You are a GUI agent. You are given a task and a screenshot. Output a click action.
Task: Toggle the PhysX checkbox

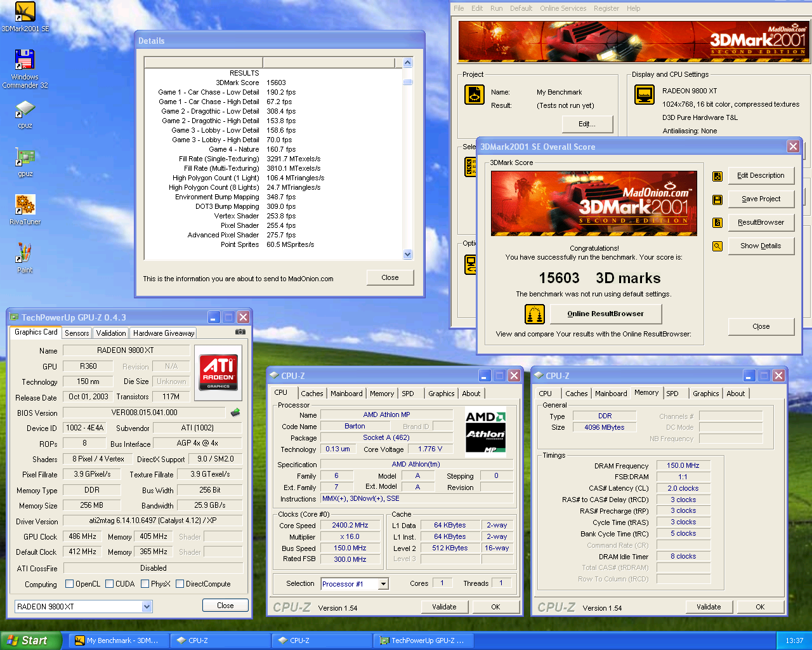pos(145,584)
